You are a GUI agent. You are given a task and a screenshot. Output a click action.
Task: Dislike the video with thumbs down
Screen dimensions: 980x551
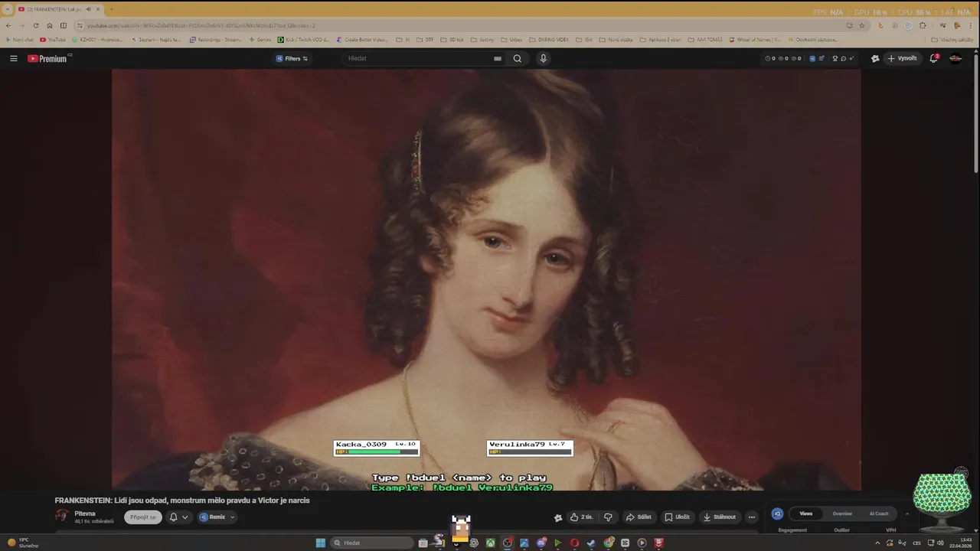pos(608,517)
